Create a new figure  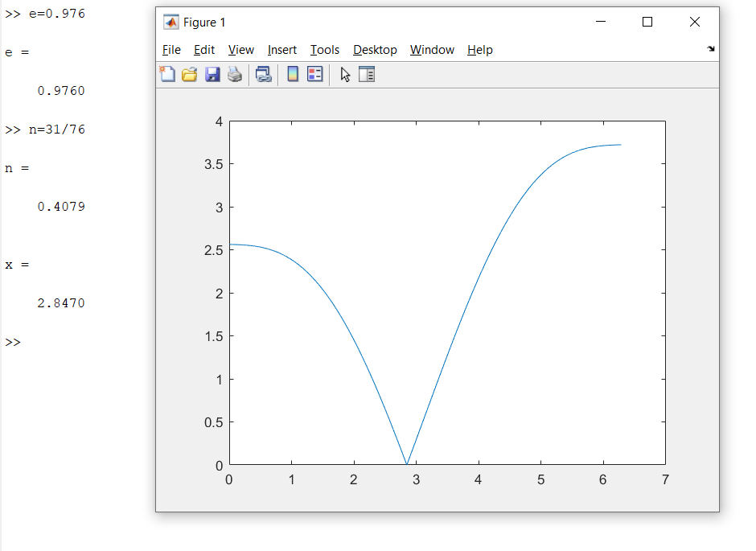pyautogui.click(x=167, y=74)
